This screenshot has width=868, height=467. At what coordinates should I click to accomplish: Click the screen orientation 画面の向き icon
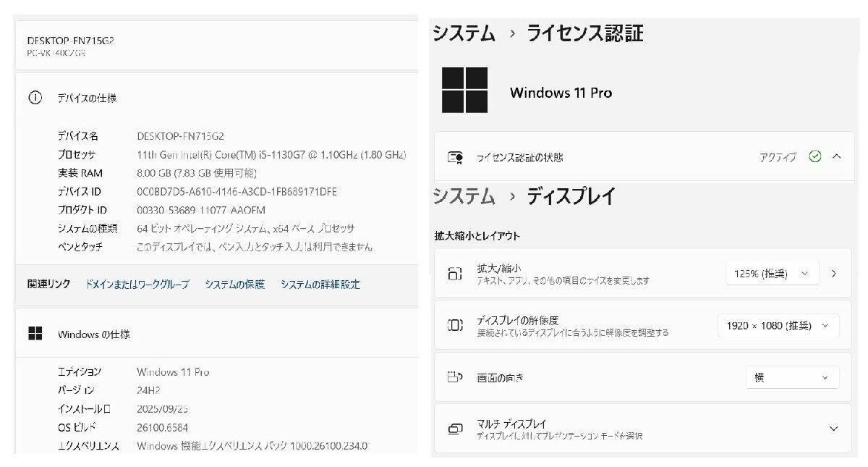[x=455, y=377]
